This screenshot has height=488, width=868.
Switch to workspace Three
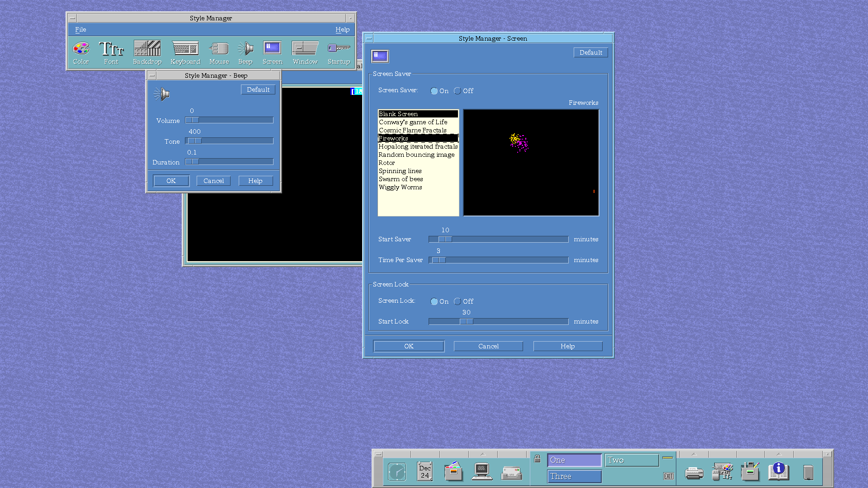point(575,476)
